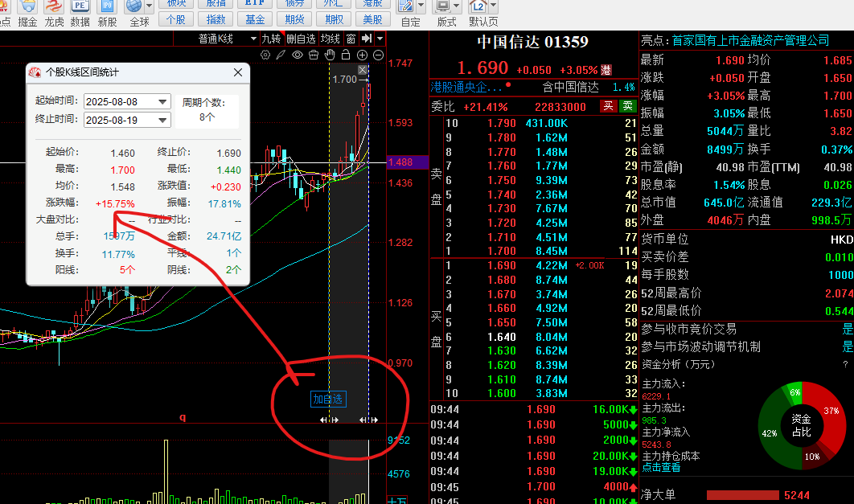Click the 净大单 red bar

[x=743, y=494]
